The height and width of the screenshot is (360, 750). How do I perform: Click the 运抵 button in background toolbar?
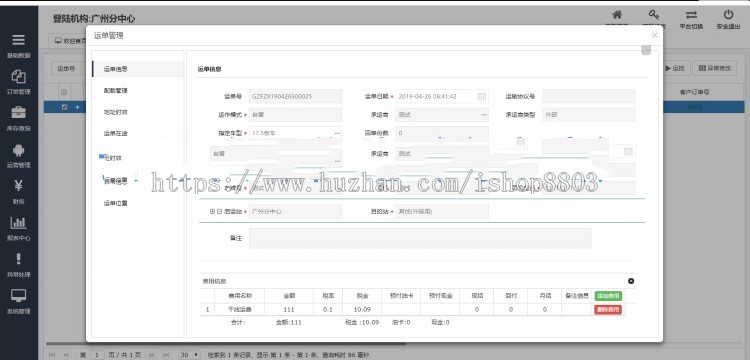point(675,68)
